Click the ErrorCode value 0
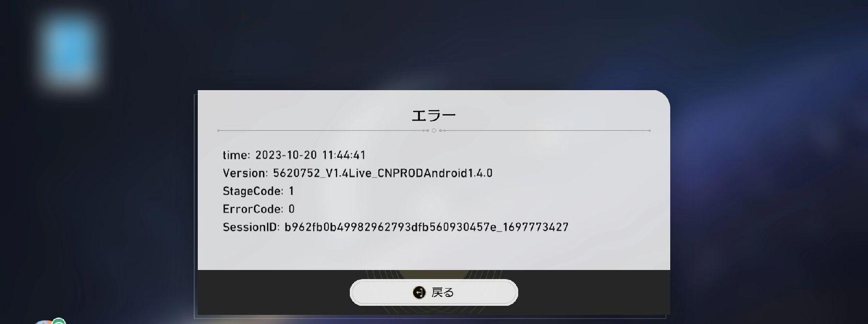Viewport: 868px width, 324px height. [291, 209]
